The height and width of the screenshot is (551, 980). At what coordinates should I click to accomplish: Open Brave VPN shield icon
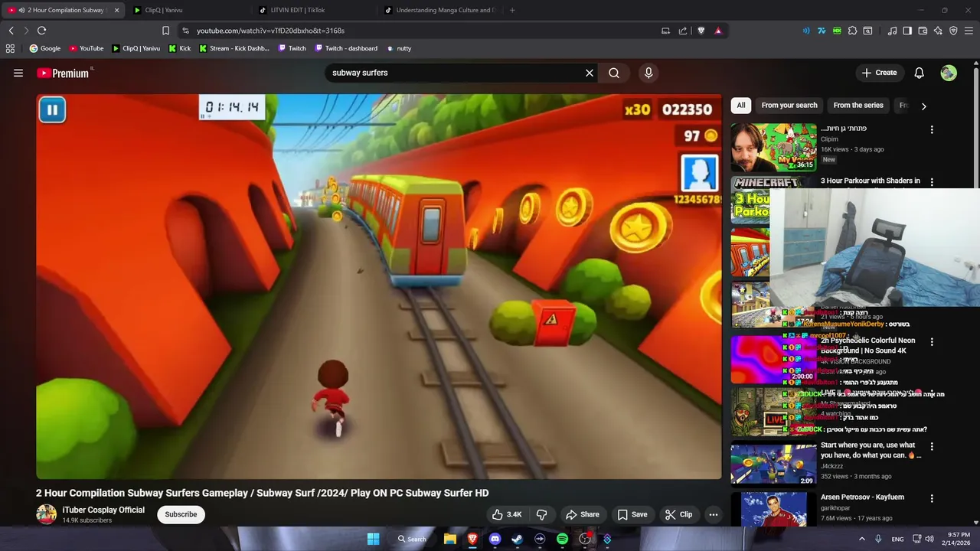(953, 31)
